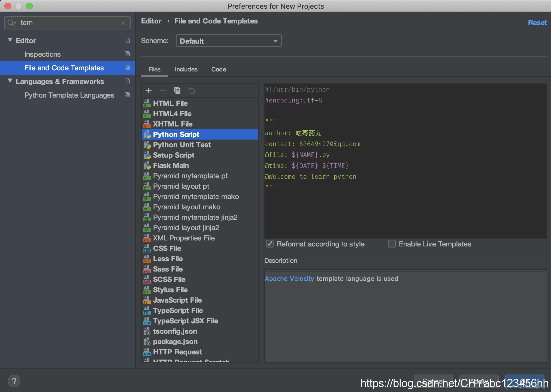This screenshot has height=392, width=551.
Task: Click the revert template arrow icon
Action: point(192,91)
